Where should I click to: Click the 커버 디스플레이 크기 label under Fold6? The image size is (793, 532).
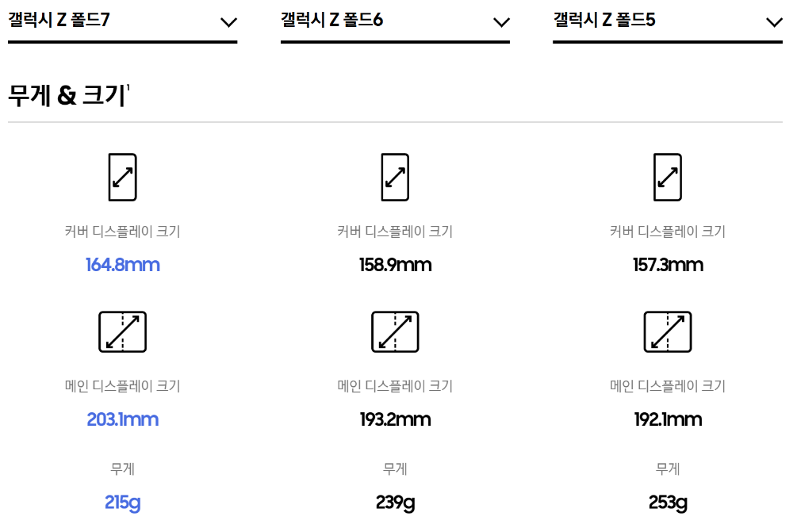395,232
